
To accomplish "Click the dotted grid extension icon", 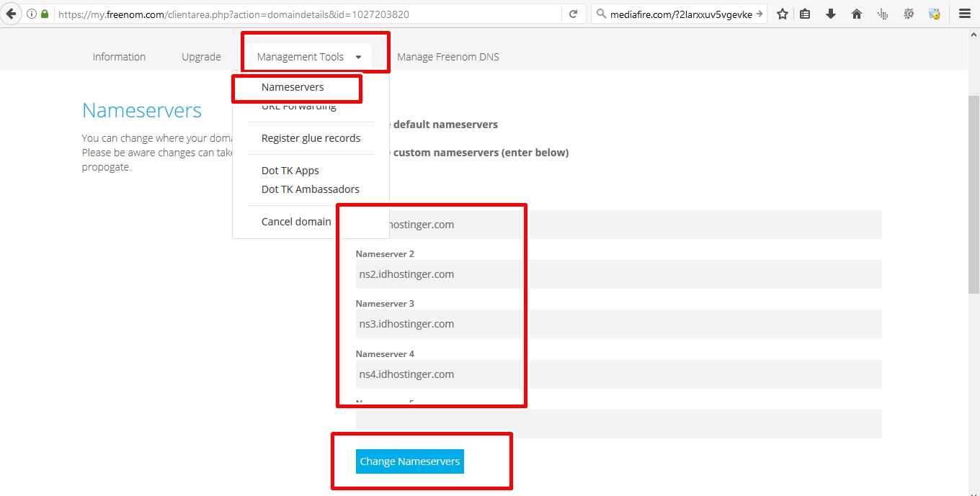I will [x=883, y=14].
